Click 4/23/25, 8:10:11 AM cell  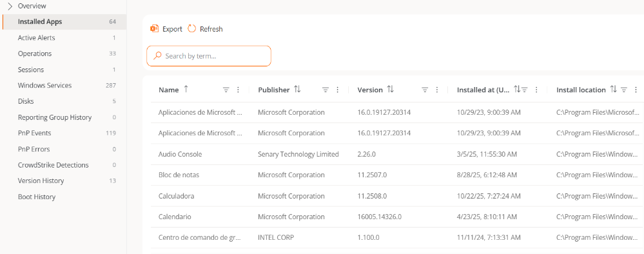tap(487, 217)
